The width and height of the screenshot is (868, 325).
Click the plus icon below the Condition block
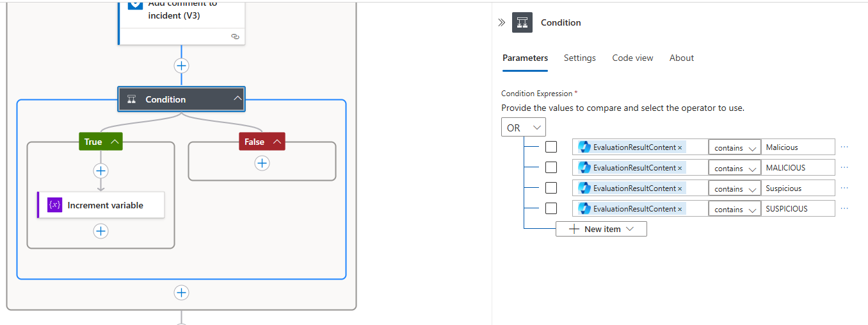pos(182,292)
